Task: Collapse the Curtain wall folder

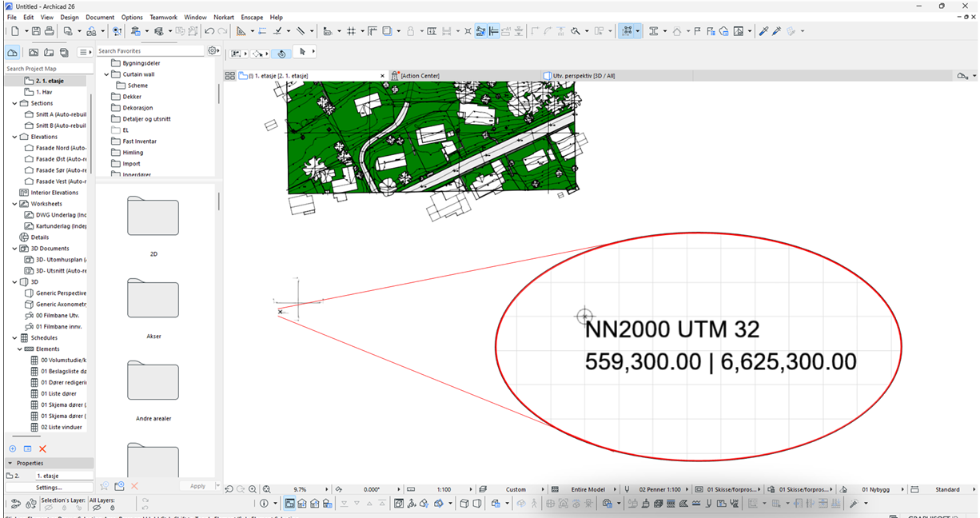Action: tap(106, 74)
